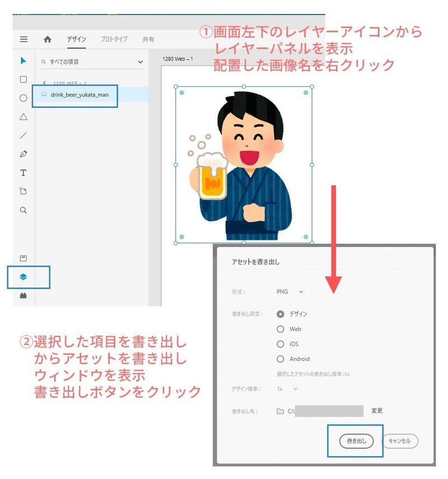Click the beer man image on canvas
The height and width of the screenshot is (479, 448).
(244, 165)
